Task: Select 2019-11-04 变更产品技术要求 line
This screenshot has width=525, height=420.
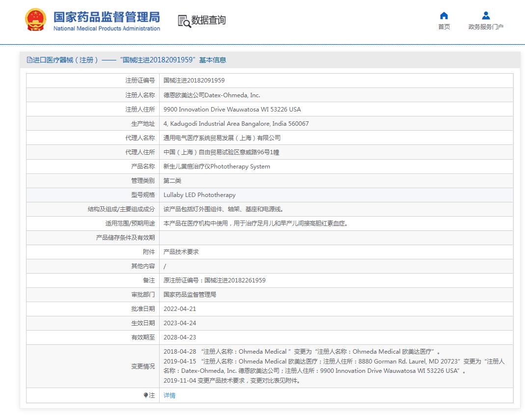Action: [232, 381]
